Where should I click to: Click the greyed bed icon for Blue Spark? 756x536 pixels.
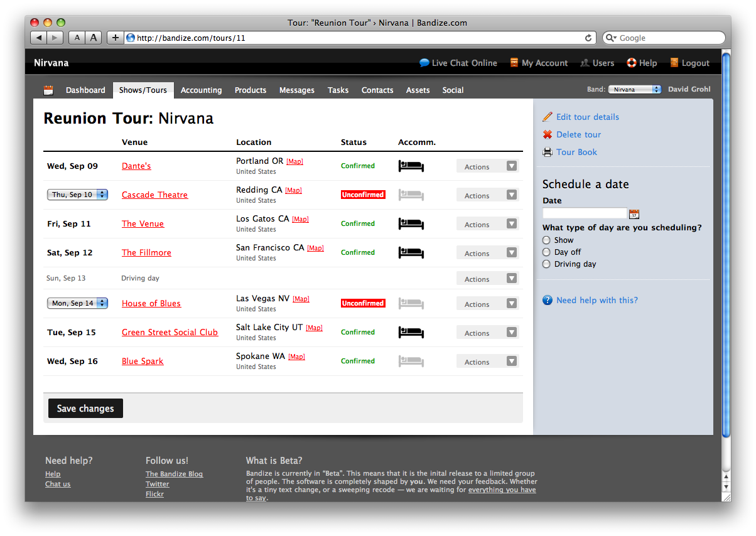coord(411,362)
